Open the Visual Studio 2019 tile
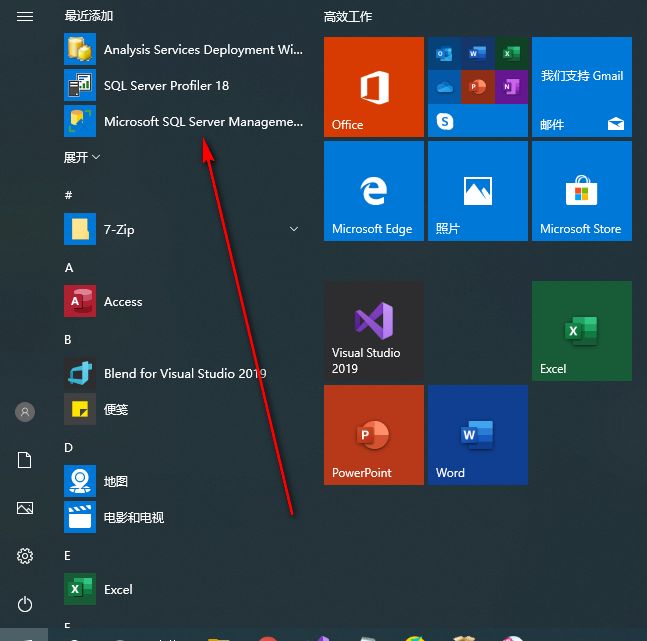Viewport: 647px width, 641px height. (374, 331)
